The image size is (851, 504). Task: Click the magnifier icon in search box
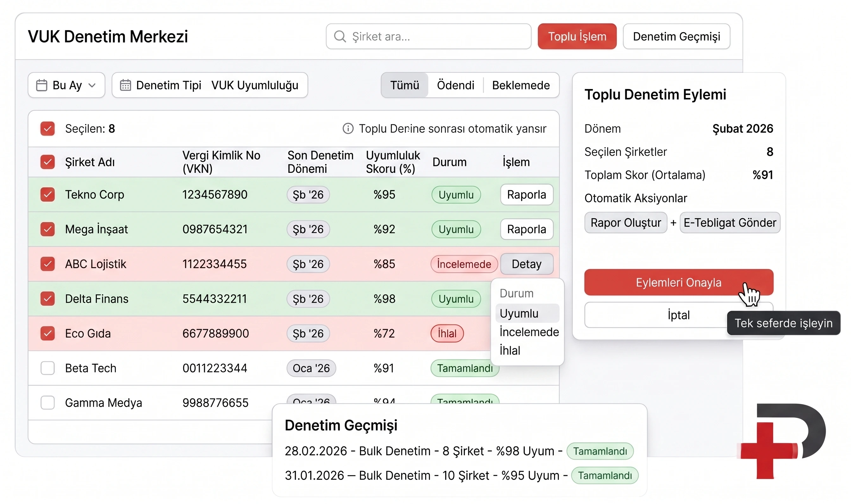point(340,36)
